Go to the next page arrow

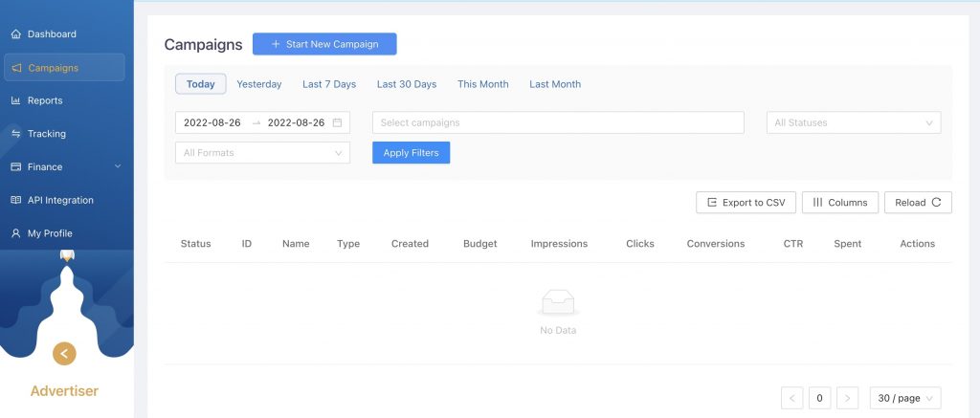click(847, 398)
